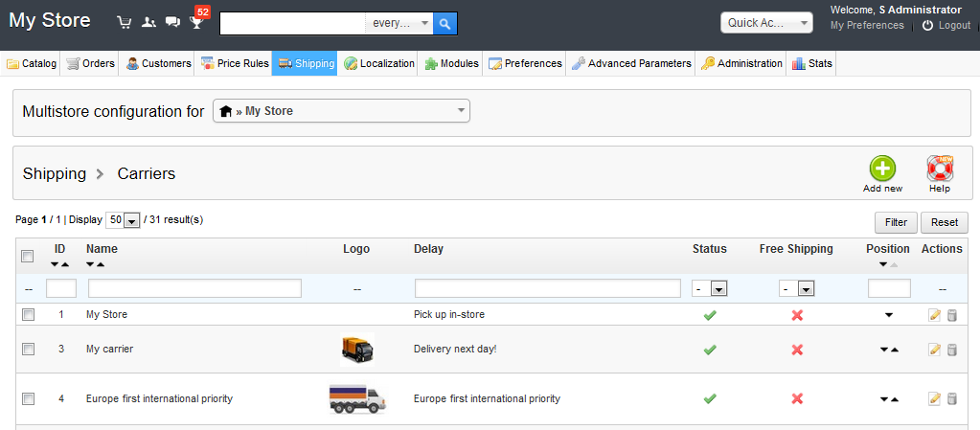Edit the My carrier row
This screenshot has height=430, width=980.
[935, 350]
